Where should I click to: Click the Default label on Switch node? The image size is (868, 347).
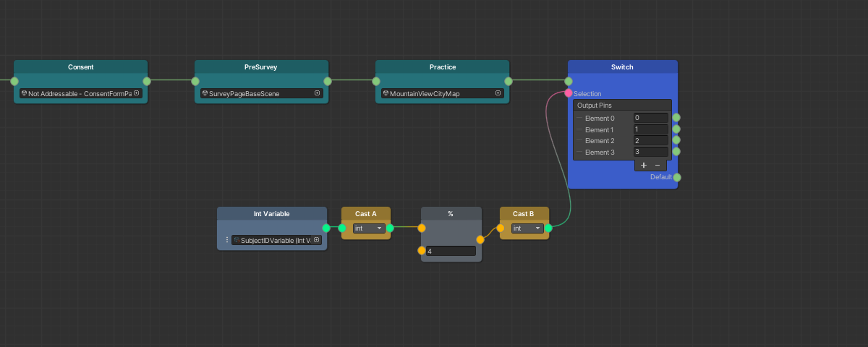[x=660, y=177]
